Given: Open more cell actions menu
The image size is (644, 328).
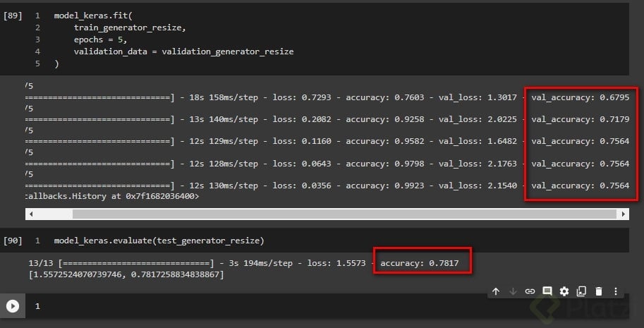Looking at the screenshot, I should (x=615, y=291).
